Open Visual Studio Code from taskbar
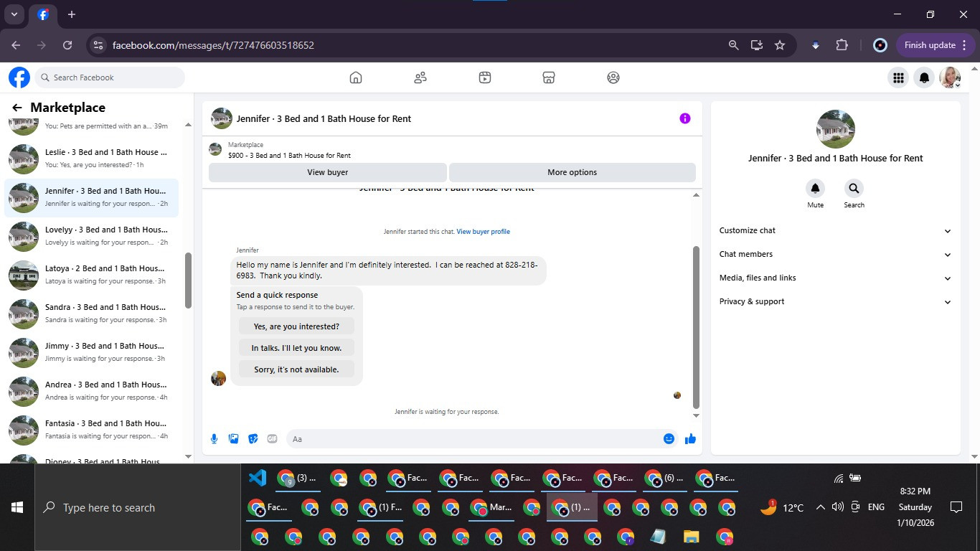 pos(257,479)
